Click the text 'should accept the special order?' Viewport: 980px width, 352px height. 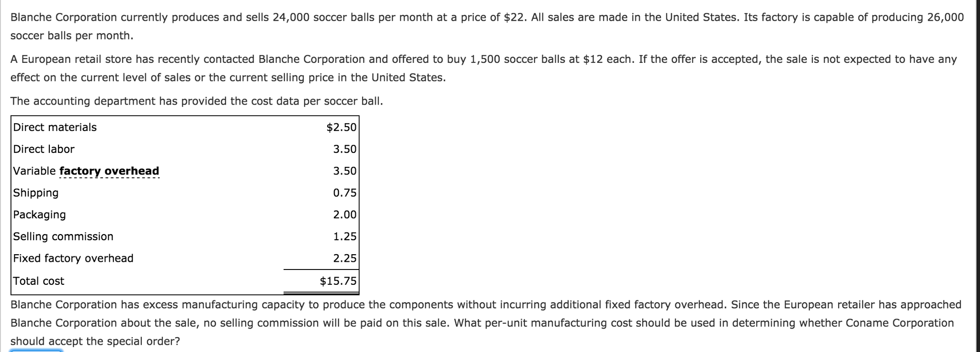click(x=95, y=341)
